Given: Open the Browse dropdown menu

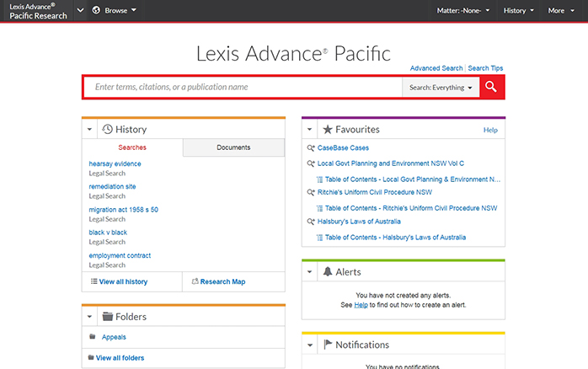Looking at the screenshot, I should [x=120, y=10].
